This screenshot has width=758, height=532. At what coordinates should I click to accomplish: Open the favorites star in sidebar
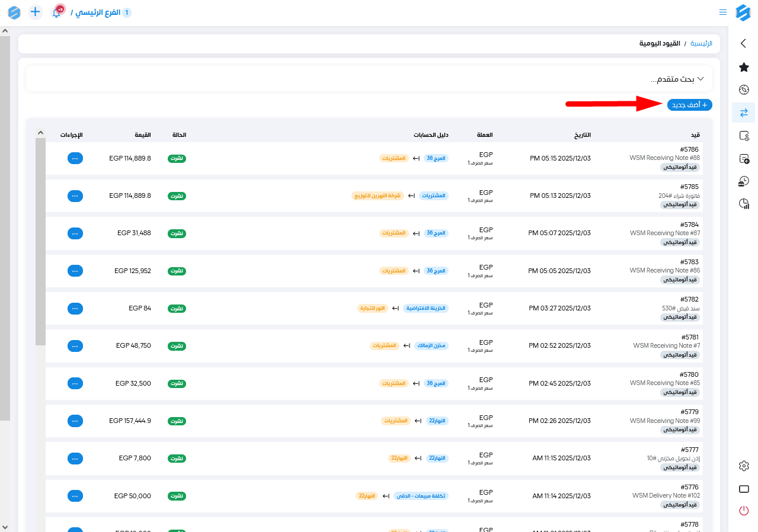(744, 68)
